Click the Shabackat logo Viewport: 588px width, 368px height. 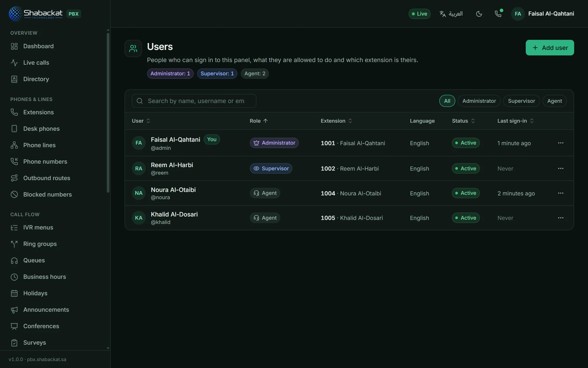pos(36,14)
